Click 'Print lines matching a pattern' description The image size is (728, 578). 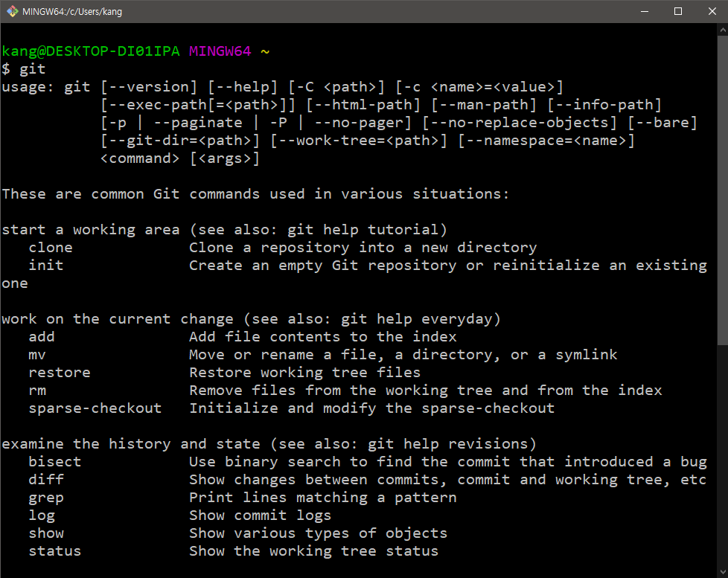(x=322, y=498)
